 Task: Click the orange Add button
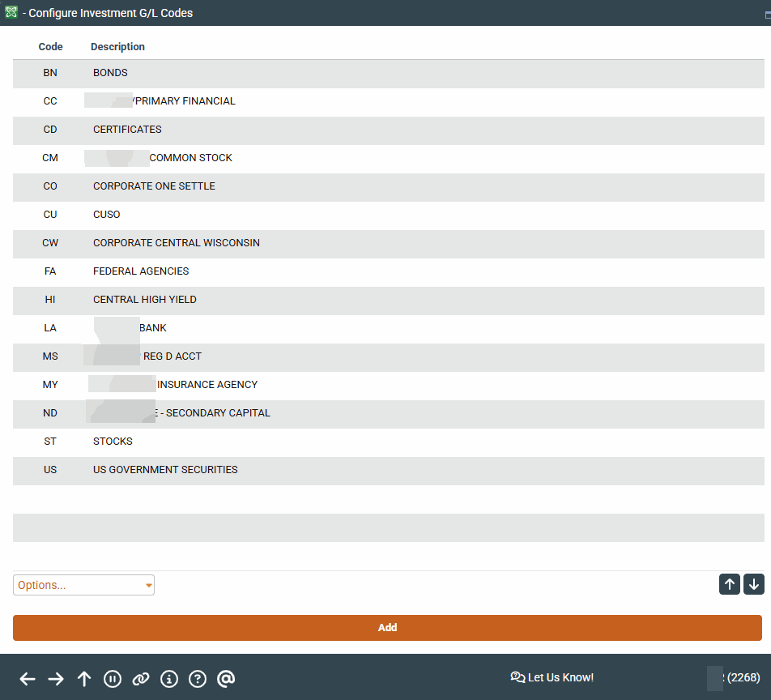(387, 628)
